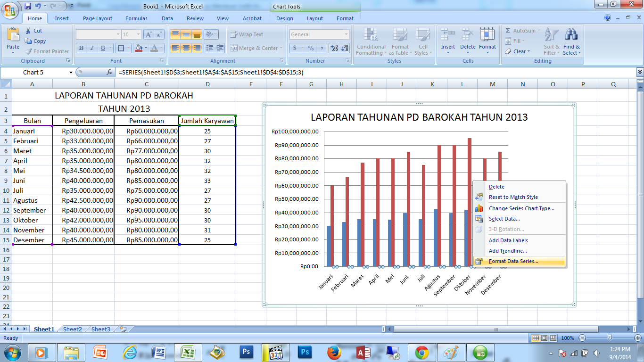Cut the selection with scissors icon
644x362 pixels.
point(28,31)
